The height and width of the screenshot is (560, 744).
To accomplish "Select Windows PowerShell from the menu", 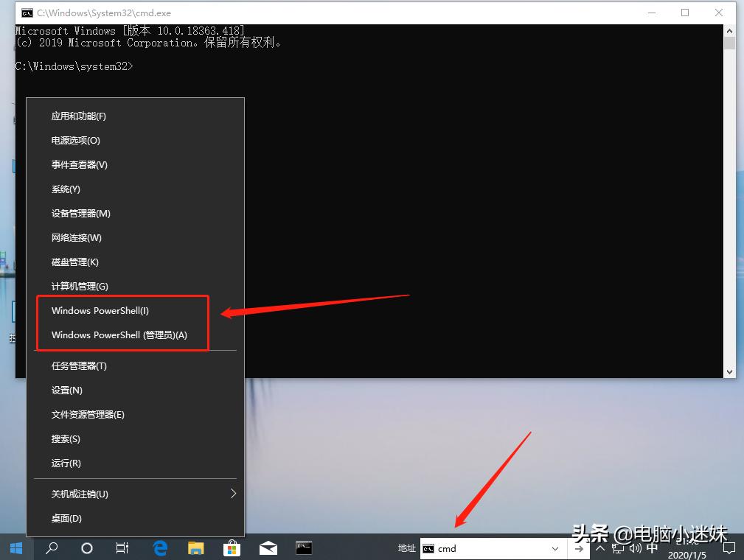I will [x=100, y=310].
